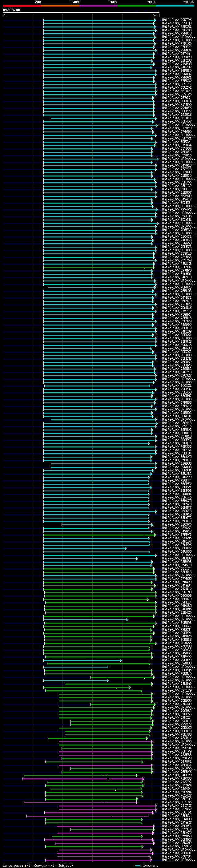The height and width of the screenshot is (868, 197).
Task: Select UniRef100_A1DG12 label
Action: tap(177, 514)
